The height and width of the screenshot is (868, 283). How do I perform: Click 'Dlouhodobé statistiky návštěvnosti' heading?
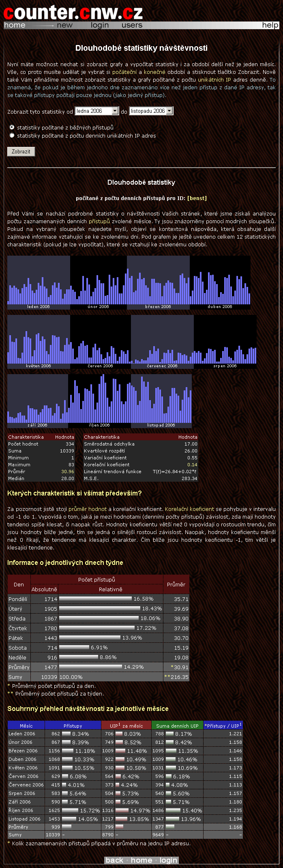(x=141, y=48)
